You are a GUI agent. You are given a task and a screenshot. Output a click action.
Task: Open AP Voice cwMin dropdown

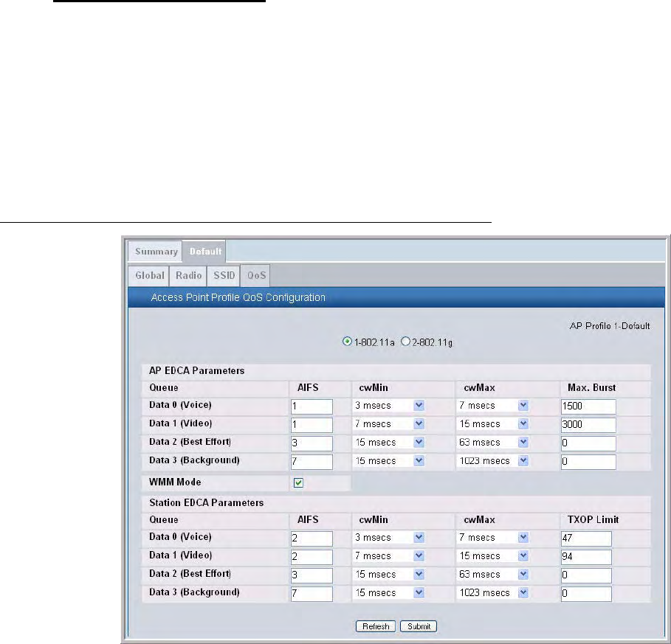point(389,406)
